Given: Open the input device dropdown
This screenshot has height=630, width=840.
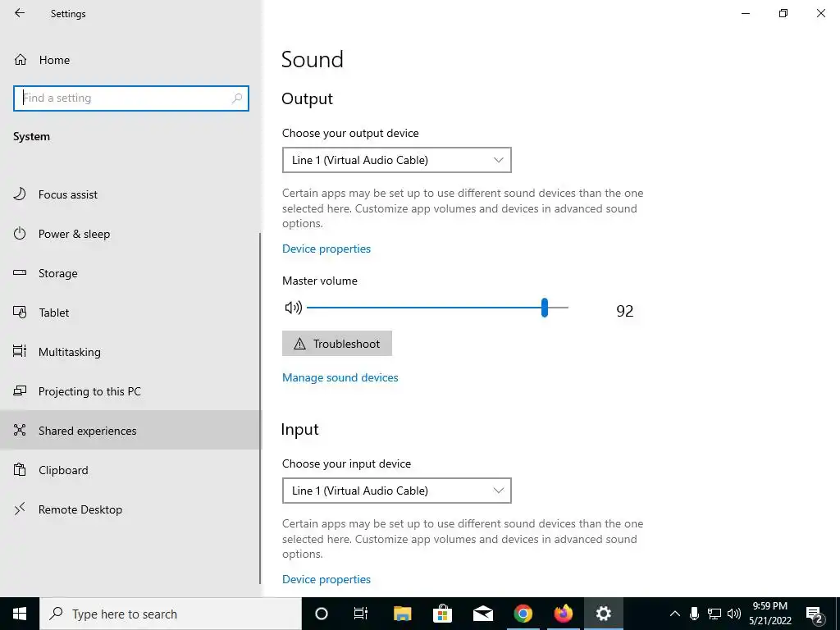Looking at the screenshot, I should pyautogui.click(x=396, y=491).
